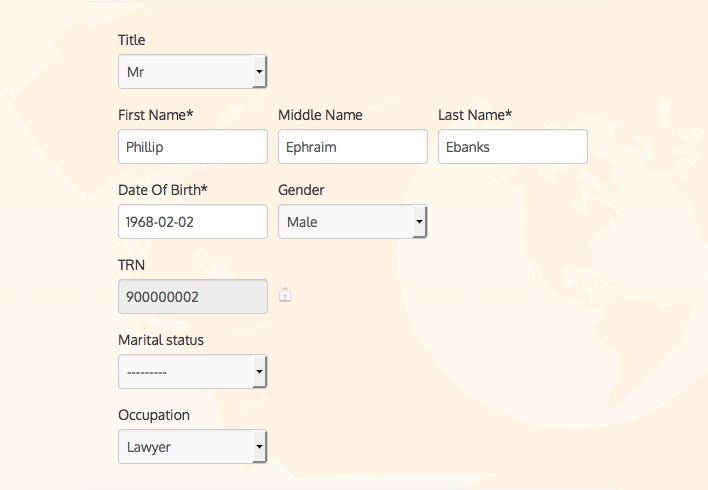Focus the First Name field containing Phillip
Image resolution: width=708 pixels, height=490 pixels.
coord(192,147)
